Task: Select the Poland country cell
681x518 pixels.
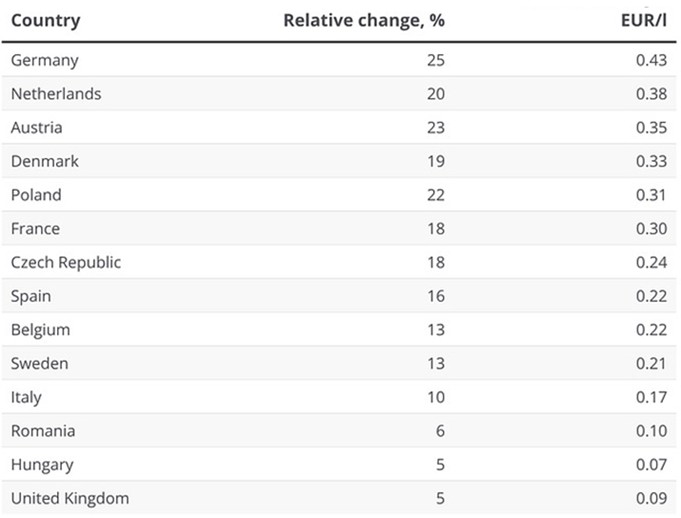Action: (x=36, y=195)
